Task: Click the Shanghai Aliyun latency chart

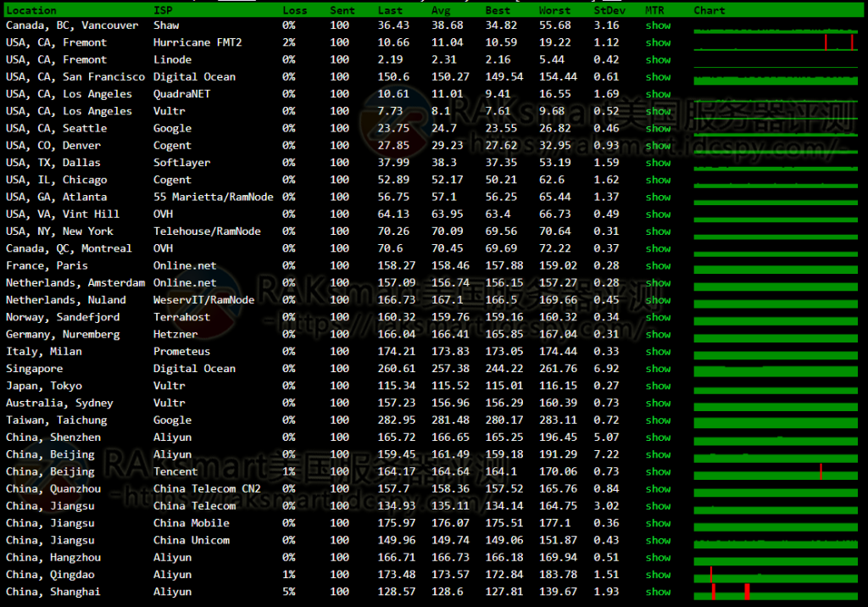Action: (776, 592)
